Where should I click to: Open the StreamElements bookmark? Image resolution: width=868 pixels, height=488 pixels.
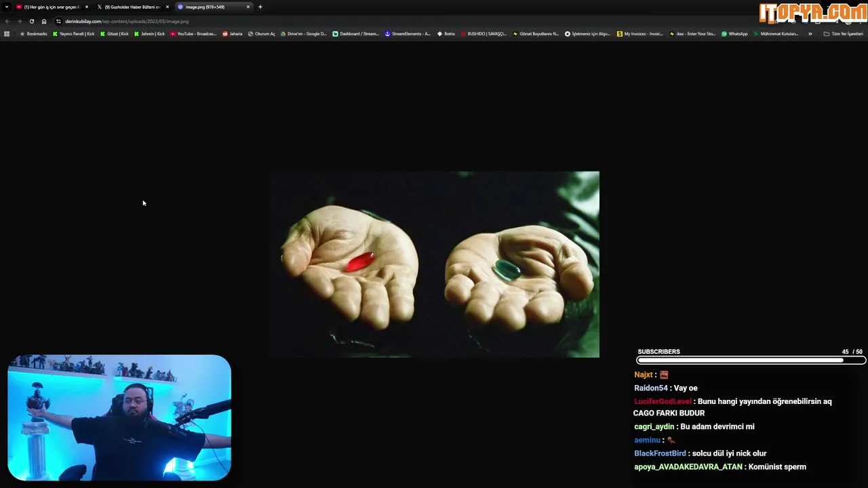pos(408,33)
